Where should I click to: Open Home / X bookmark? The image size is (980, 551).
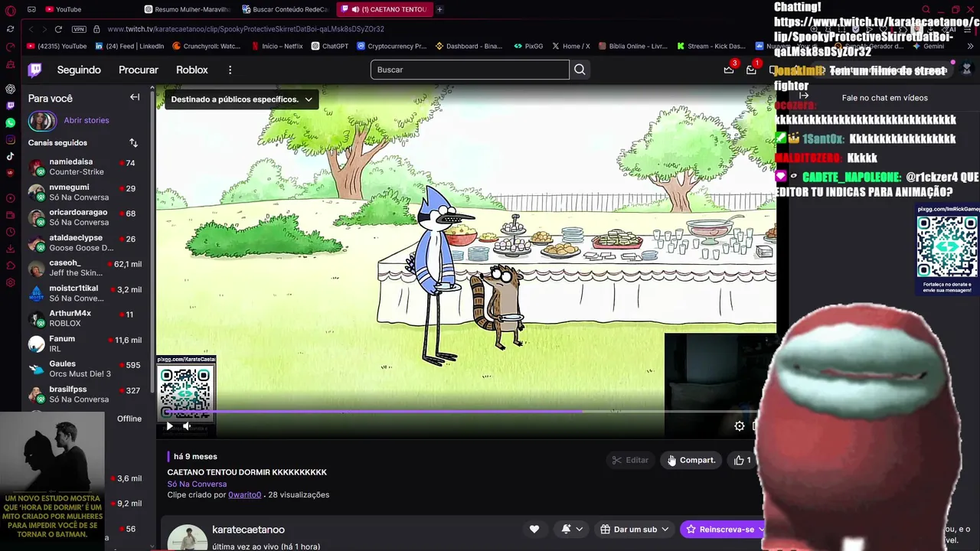(571, 46)
